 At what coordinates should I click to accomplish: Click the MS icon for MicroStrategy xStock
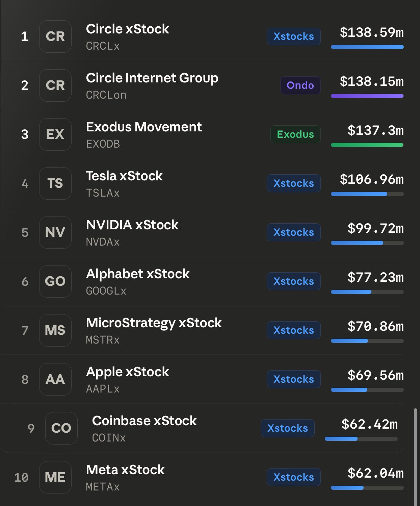tap(55, 330)
